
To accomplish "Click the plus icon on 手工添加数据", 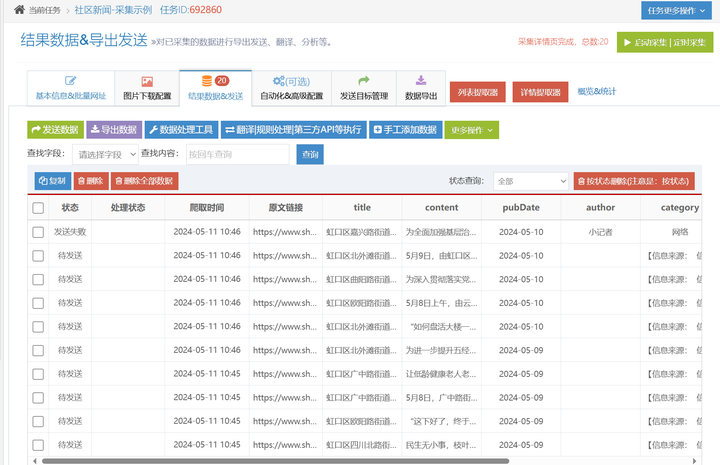I will 377,130.
